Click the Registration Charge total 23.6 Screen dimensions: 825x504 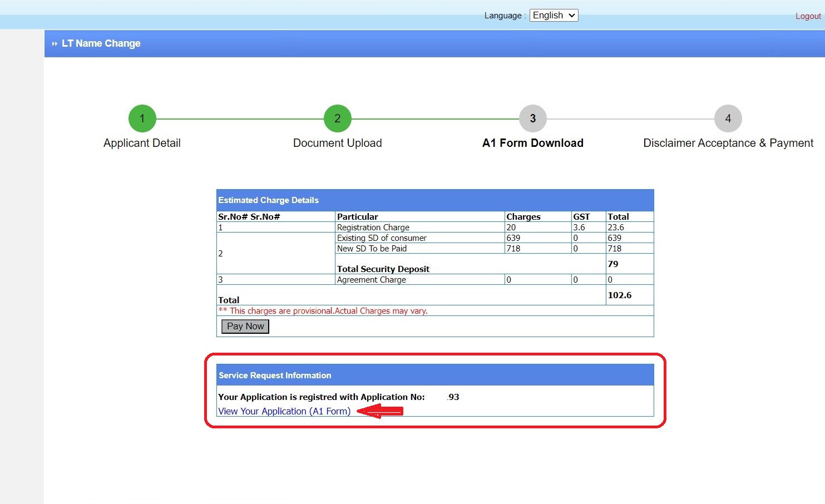[616, 228]
